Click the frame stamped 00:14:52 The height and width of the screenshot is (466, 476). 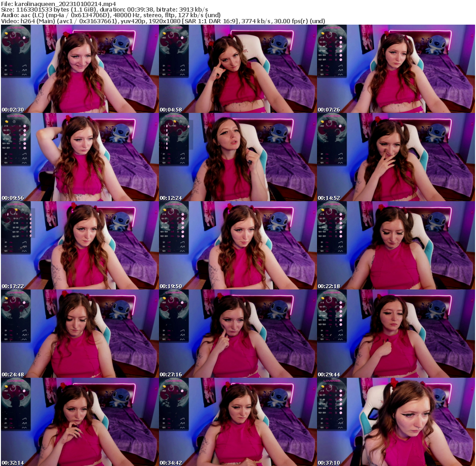(396, 157)
